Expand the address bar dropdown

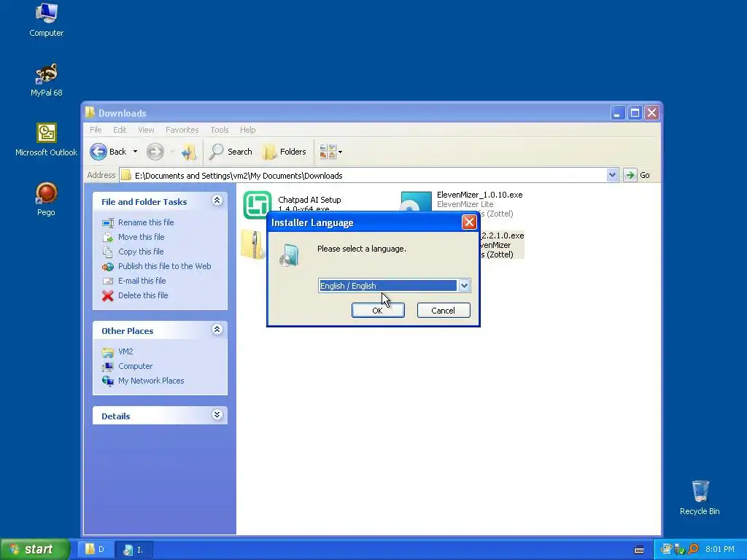pyautogui.click(x=612, y=175)
